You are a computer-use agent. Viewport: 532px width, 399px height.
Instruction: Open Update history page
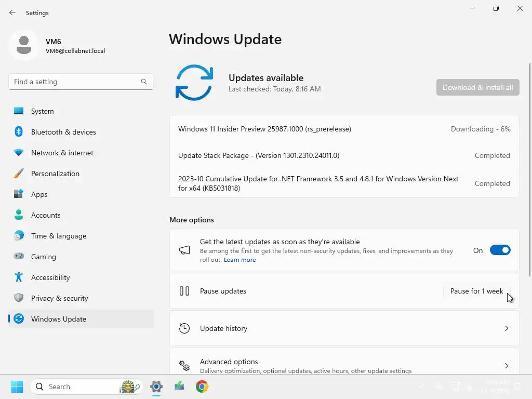click(x=344, y=328)
